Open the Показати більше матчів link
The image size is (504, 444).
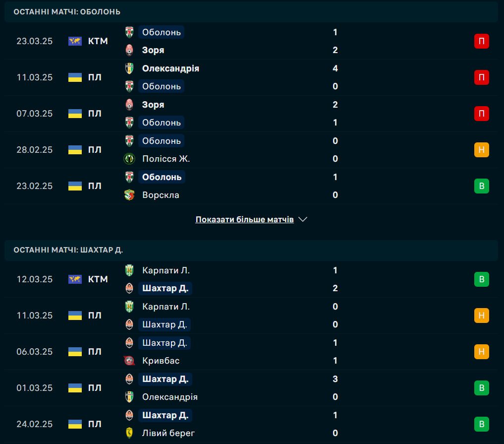245,219
